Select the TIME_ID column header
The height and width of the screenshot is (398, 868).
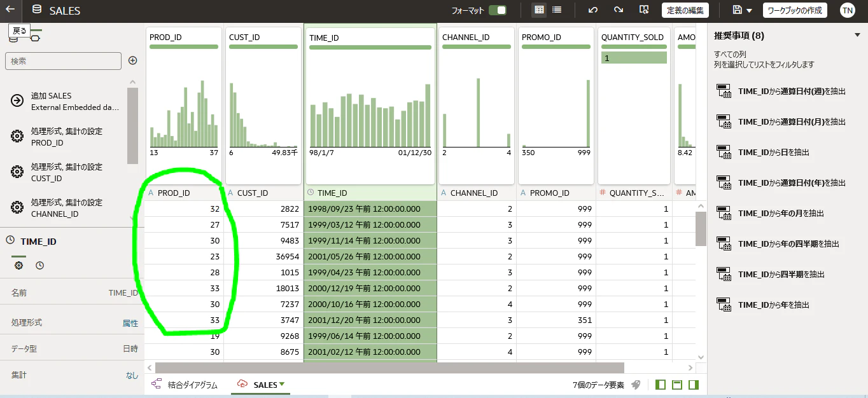370,193
